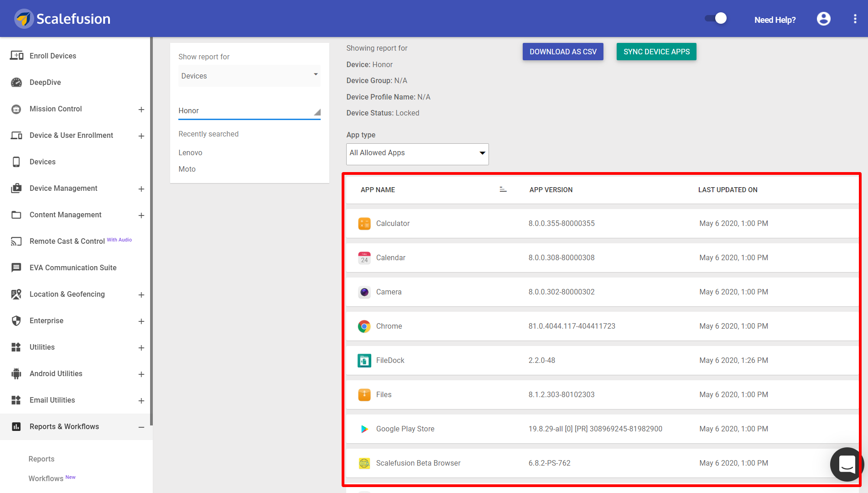868x493 pixels.
Task: Click the Email Utilities icon
Action: [x=16, y=400]
